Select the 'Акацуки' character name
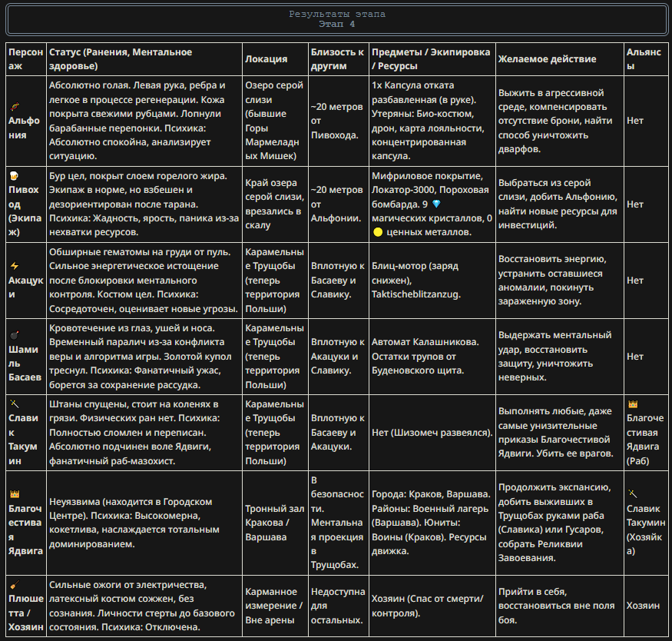This screenshot has height=641, width=672. (x=25, y=287)
